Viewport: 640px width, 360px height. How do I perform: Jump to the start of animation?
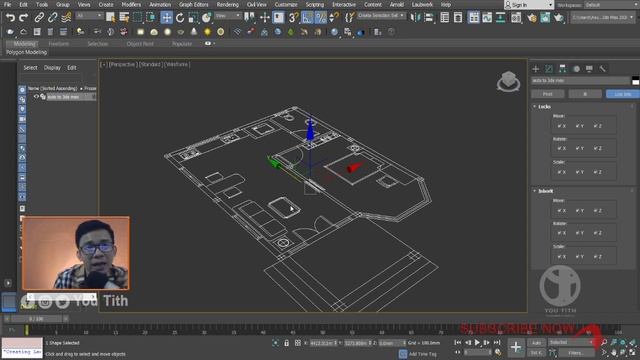click(458, 342)
